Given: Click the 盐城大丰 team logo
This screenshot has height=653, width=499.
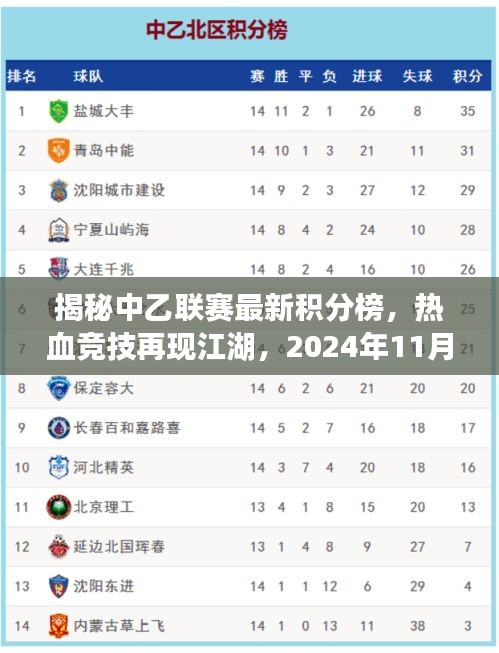Looking at the screenshot, I should click(58, 111).
